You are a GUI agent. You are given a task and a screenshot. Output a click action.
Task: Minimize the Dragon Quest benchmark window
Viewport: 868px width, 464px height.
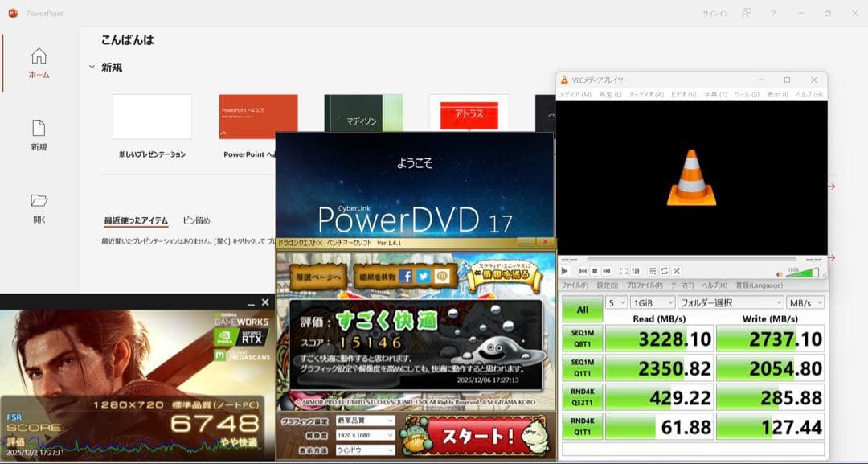pos(526,243)
